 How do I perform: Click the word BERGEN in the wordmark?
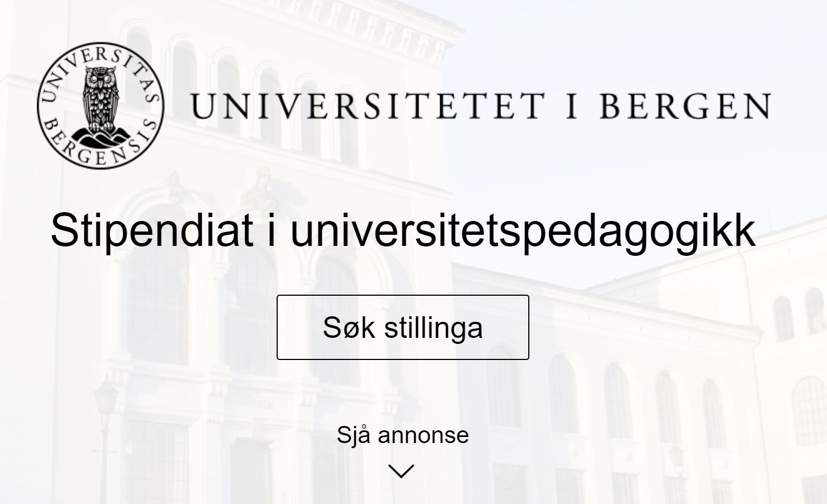685,106
